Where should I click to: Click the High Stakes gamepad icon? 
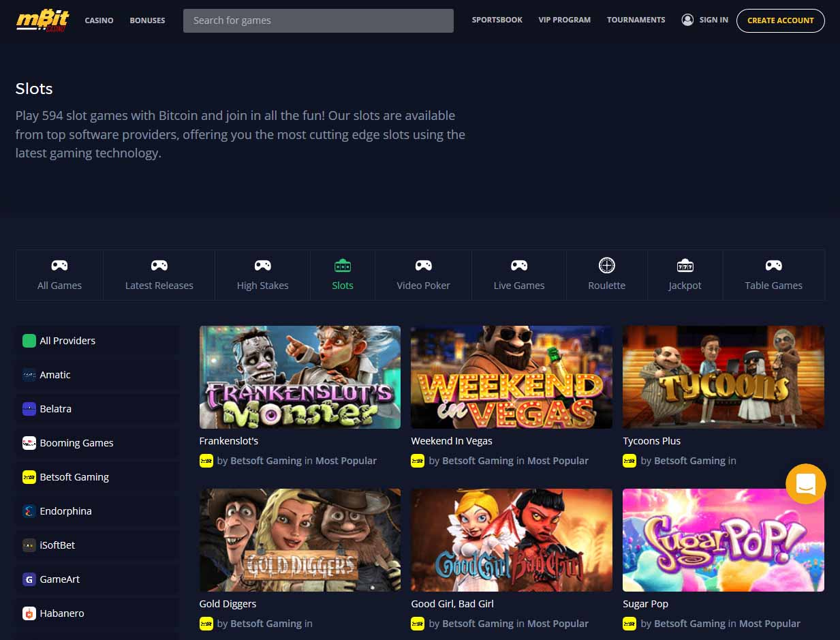click(262, 265)
